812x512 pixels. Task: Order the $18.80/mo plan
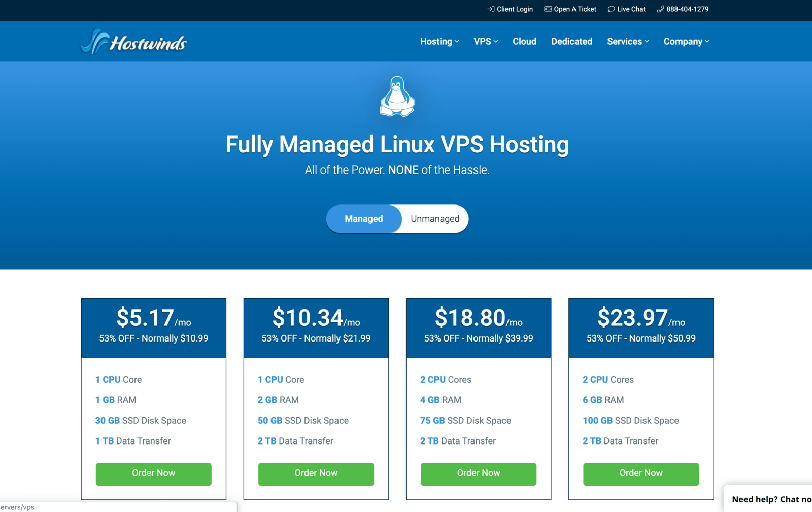479,473
